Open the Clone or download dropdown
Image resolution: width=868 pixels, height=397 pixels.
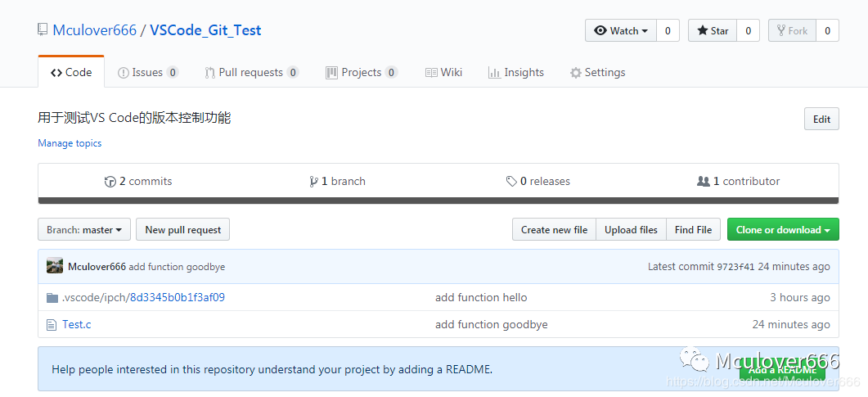[x=782, y=230]
